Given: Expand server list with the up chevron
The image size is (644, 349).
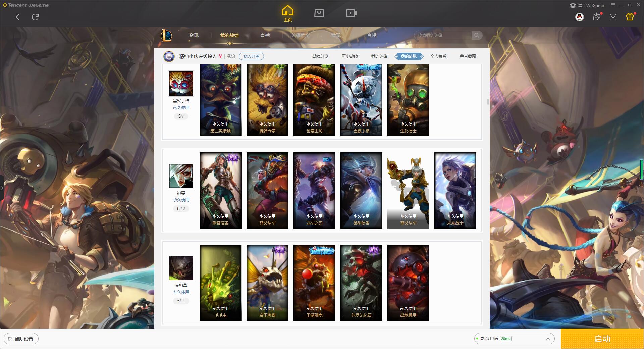Looking at the screenshot, I should (548, 339).
